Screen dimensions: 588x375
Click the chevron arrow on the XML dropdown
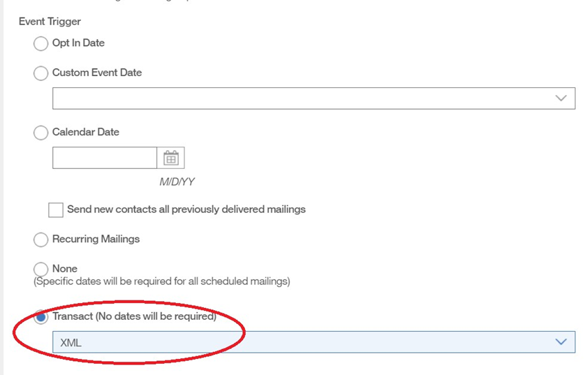[x=561, y=342]
